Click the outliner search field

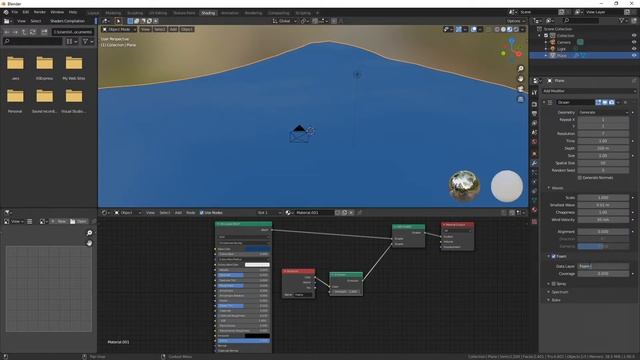[x=581, y=20]
